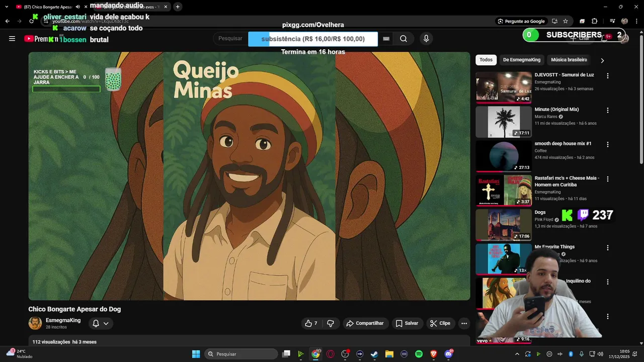Open volume control in system tray
The height and width of the screenshot is (362, 644).
(x=600, y=354)
